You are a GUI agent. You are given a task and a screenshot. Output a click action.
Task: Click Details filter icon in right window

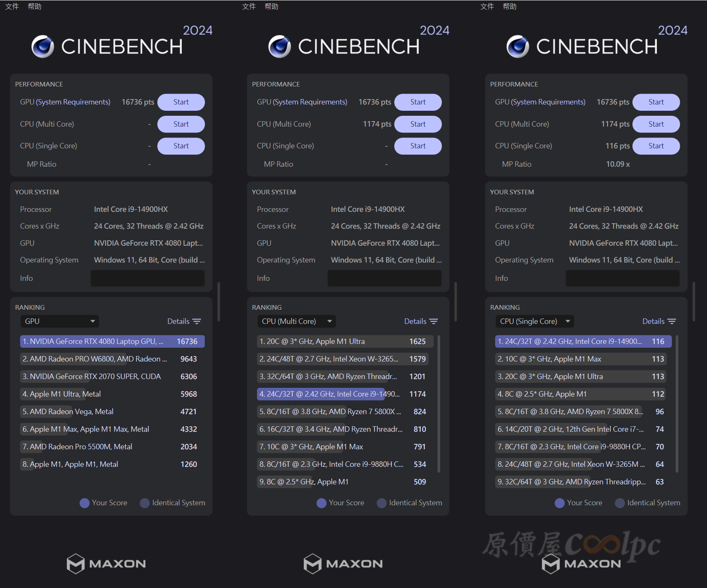[x=672, y=321]
